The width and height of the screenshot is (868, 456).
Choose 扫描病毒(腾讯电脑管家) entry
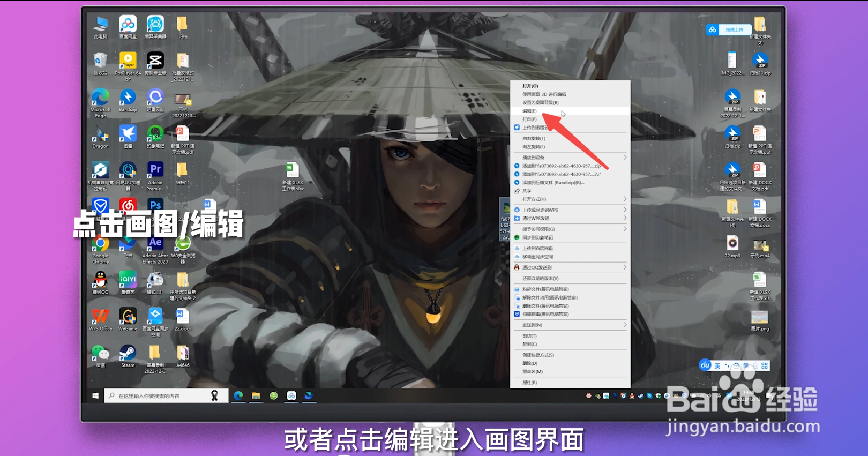coord(570,314)
